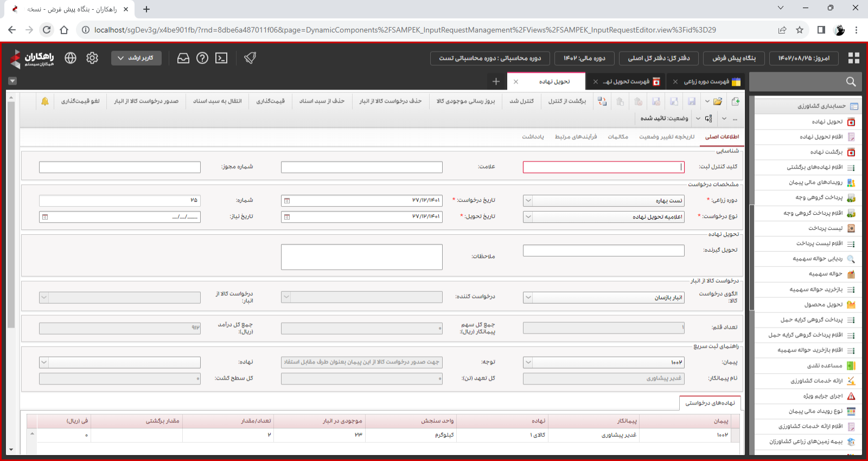Click the rocket launch icon in header
This screenshot has height=461, width=868.
[250, 58]
